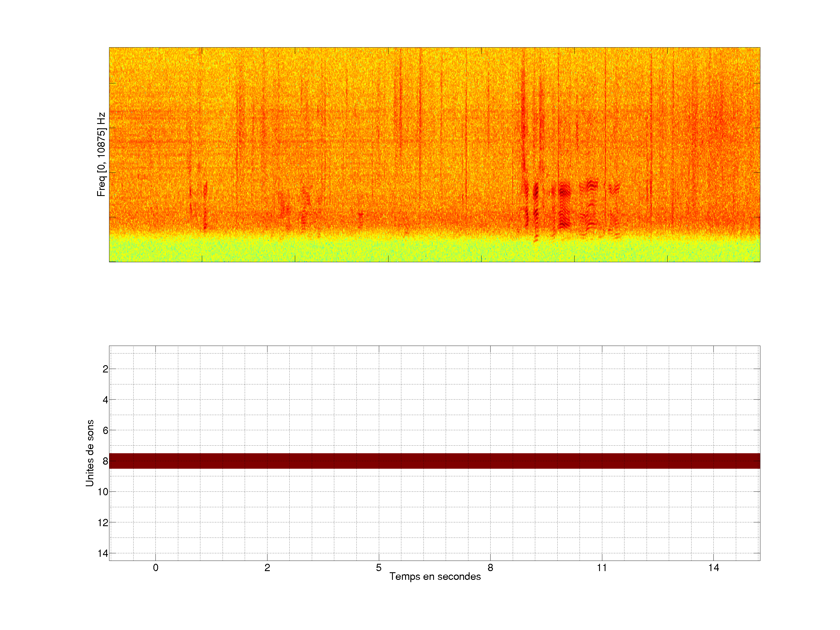Click x-axis tick label 5
The image size is (840, 630).
pyautogui.click(x=379, y=568)
